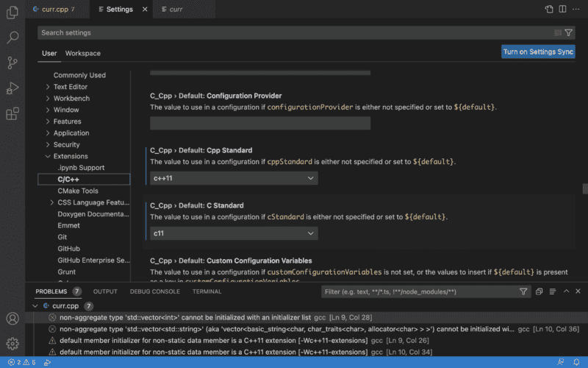The width and height of the screenshot is (588, 368).
Task: Collapse all problems in the panel
Action: [x=539, y=291]
